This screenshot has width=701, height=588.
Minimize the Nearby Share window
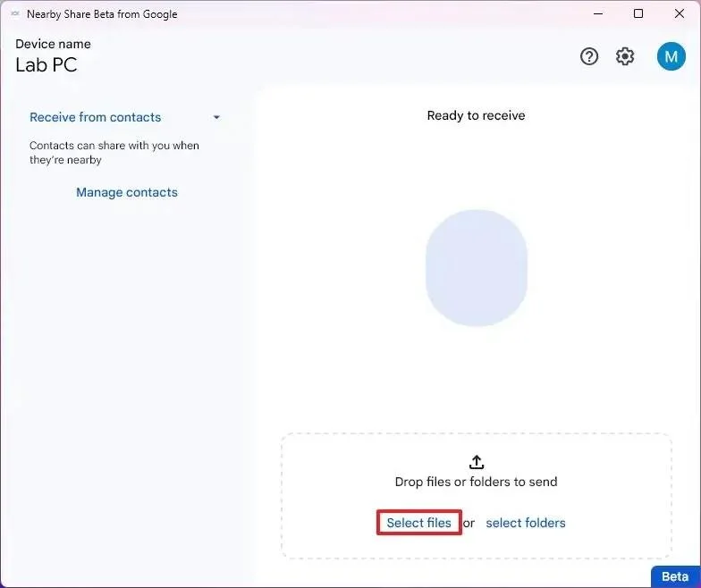tap(598, 14)
